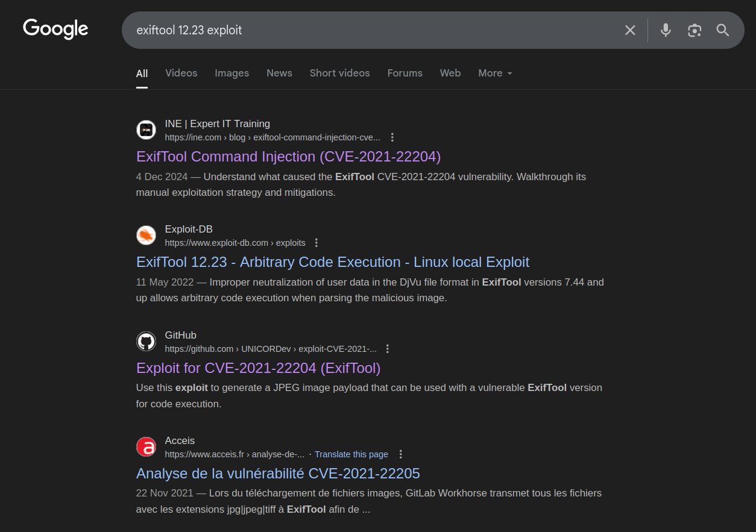The width and height of the screenshot is (756, 532).
Task: Open search by image camera icon
Action: [x=695, y=30]
